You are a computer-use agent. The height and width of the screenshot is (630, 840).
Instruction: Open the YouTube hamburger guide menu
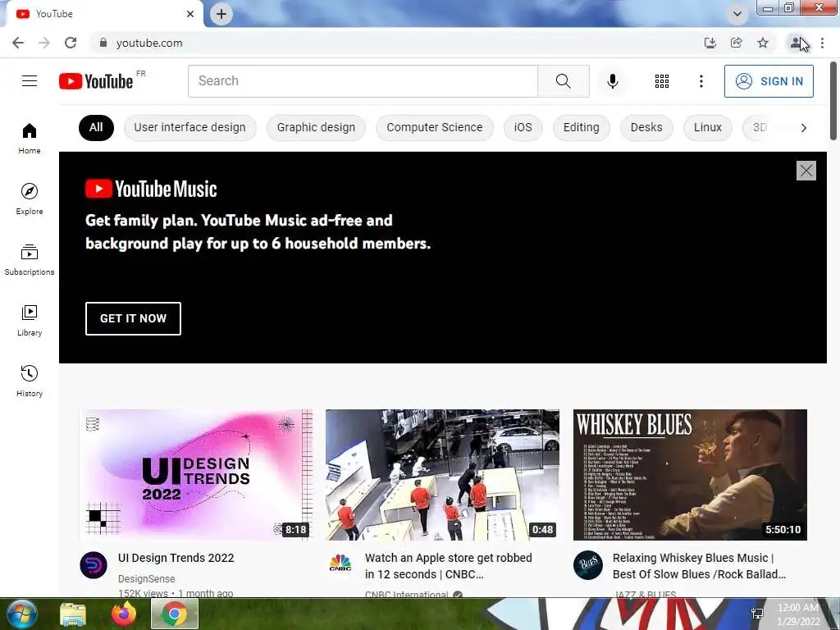click(30, 81)
